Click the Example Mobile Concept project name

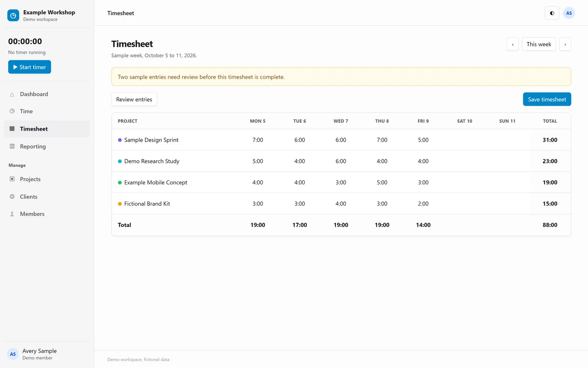pos(156,183)
